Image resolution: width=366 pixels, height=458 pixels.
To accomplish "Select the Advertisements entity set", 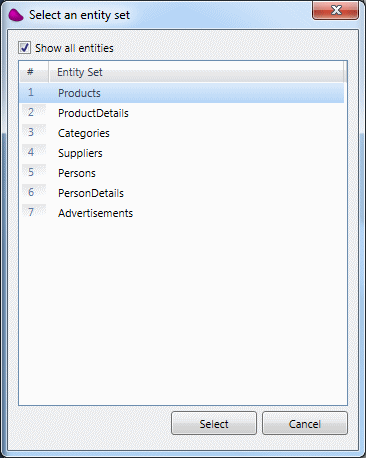I will pyautogui.click(x=182, y=213).
